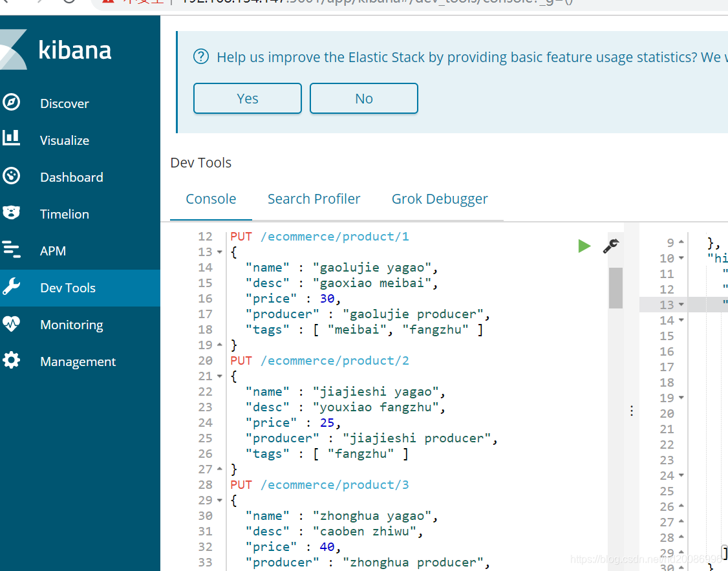Click the "jiajieshi yagao" name value
Screen dimensions: 728x571
[376, 393]
